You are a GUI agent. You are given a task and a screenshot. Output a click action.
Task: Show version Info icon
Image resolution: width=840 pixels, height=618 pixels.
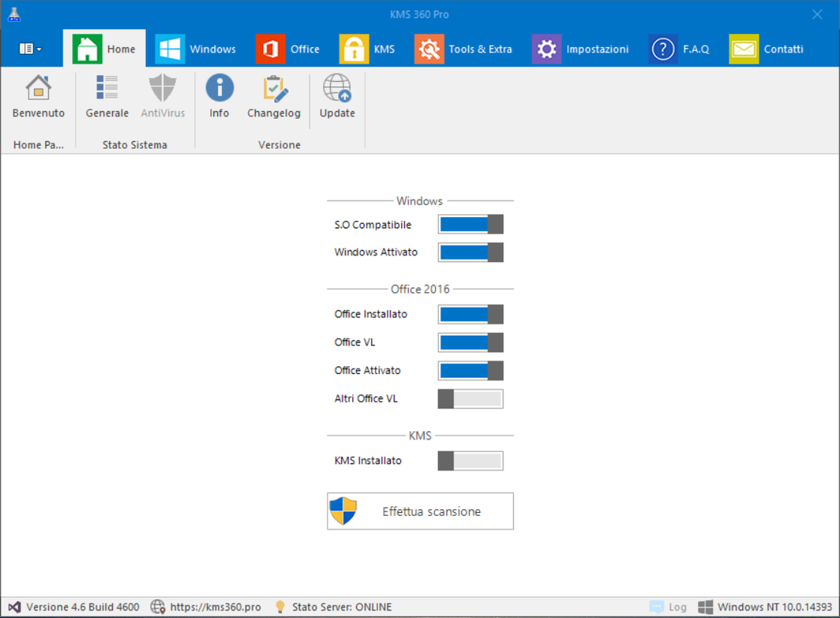coord(219,87)
